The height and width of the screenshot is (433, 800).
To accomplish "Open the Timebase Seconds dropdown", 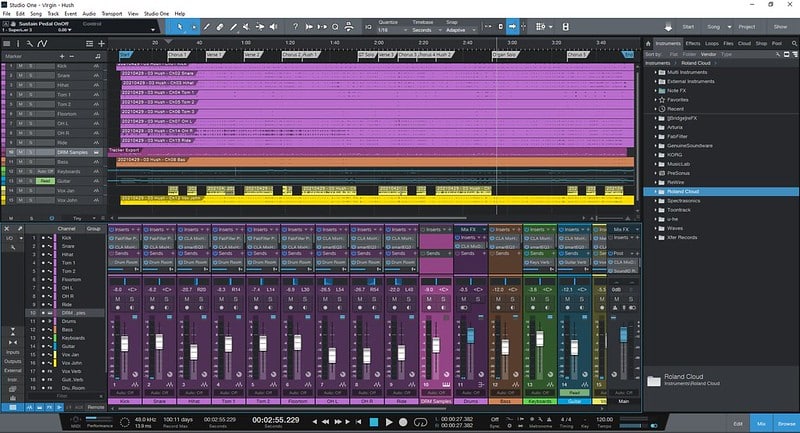I will pos(426,30).
